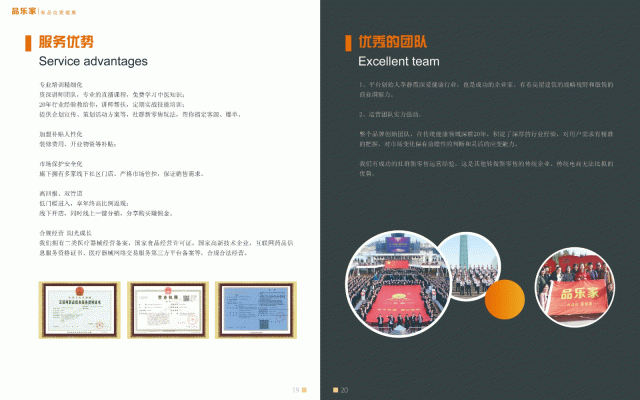Select the 服务优势 orange heading
This screenshot has height=400, width=640.
point(66,42)
